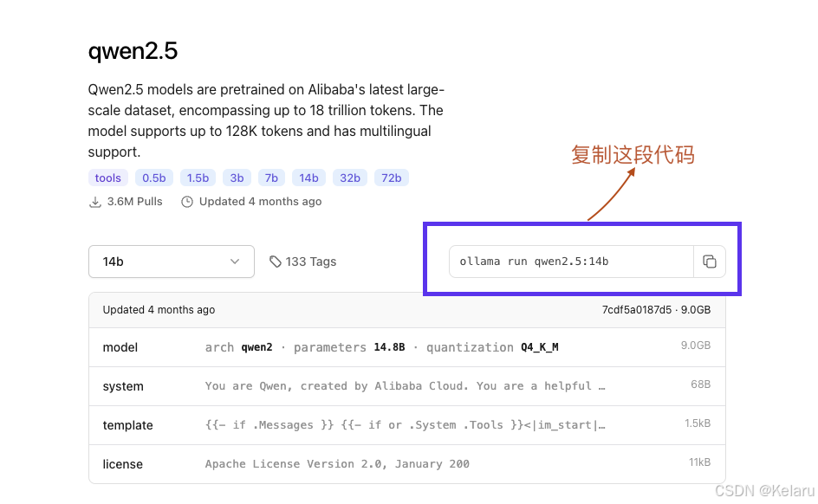Select the 32b tag

click(350, 178)
